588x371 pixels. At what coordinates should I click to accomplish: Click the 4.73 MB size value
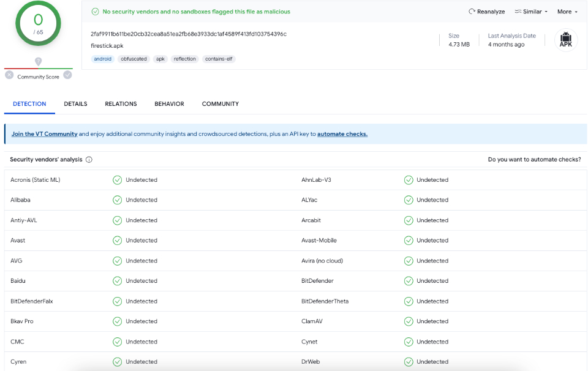(459, 44)
